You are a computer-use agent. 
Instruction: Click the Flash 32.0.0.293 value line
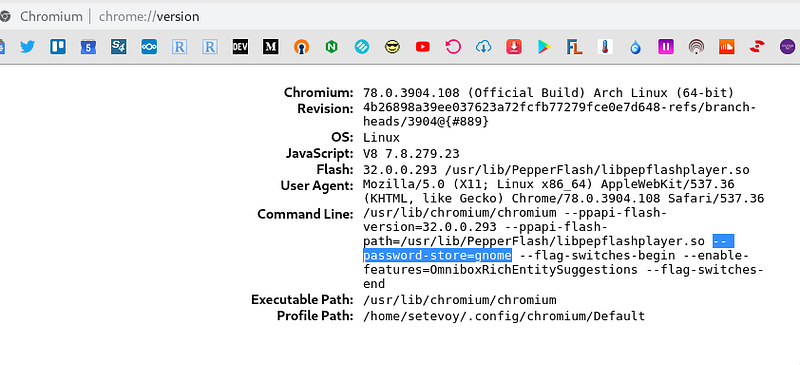pos(556,169)
